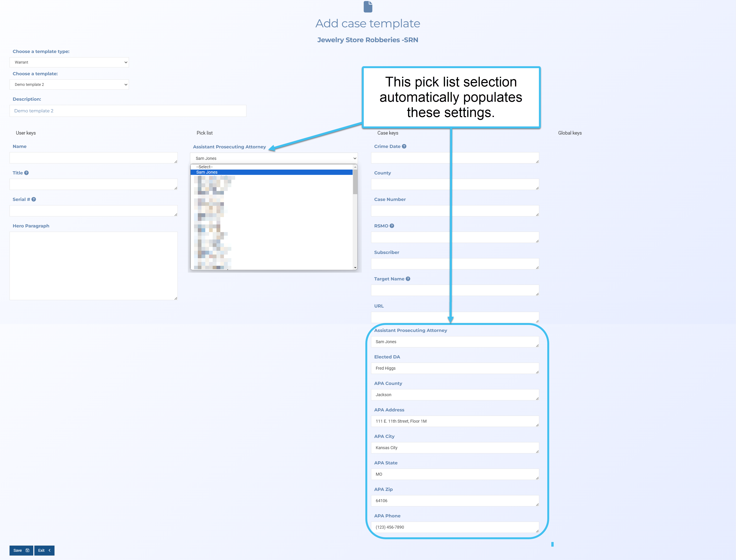The width and height of the screenshot is (736, 560).
Task: Click the Description text field
Action: coord(128,111)
